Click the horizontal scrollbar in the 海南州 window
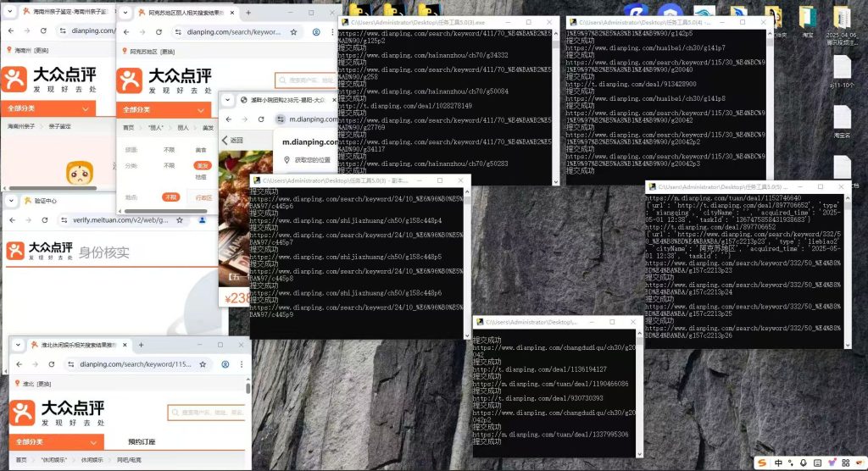The image size is (868, 471). 53,188
